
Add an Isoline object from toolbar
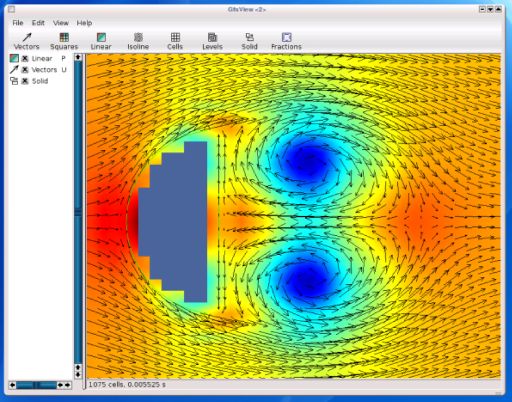(x=138, y=41)
